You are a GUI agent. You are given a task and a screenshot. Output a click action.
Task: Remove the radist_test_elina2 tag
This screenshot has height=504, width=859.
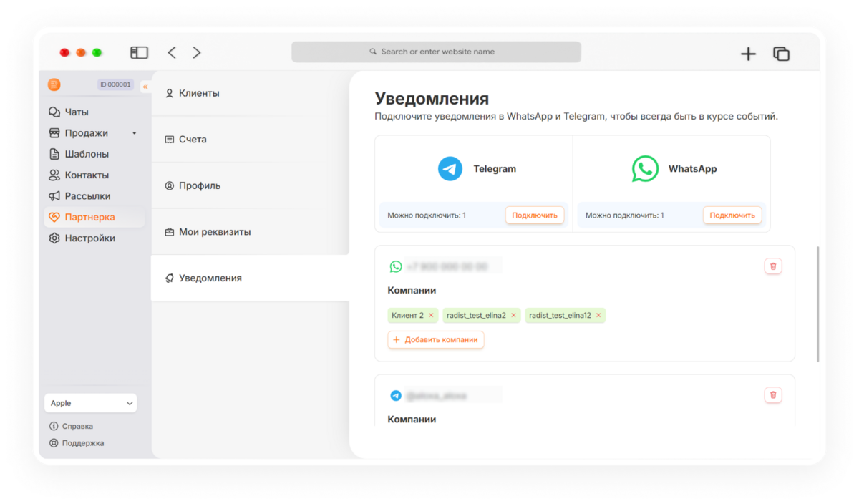click(x=513, y=315)
